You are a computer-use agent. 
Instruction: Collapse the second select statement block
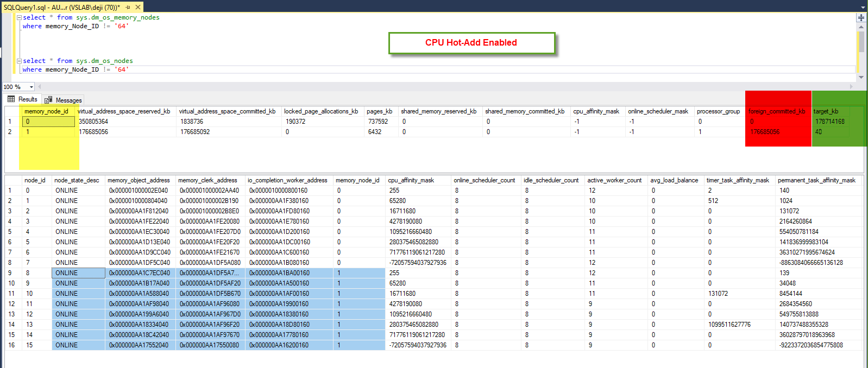click(x=20, y=61)
